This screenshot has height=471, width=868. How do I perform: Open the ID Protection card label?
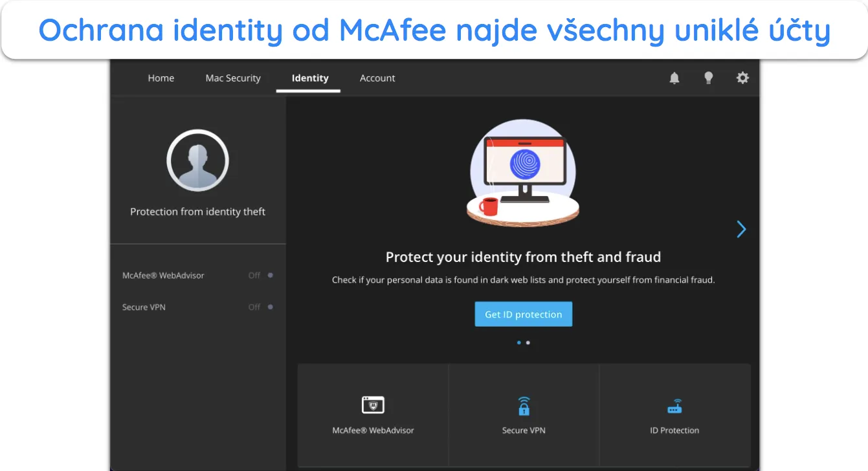click(674, 430)
